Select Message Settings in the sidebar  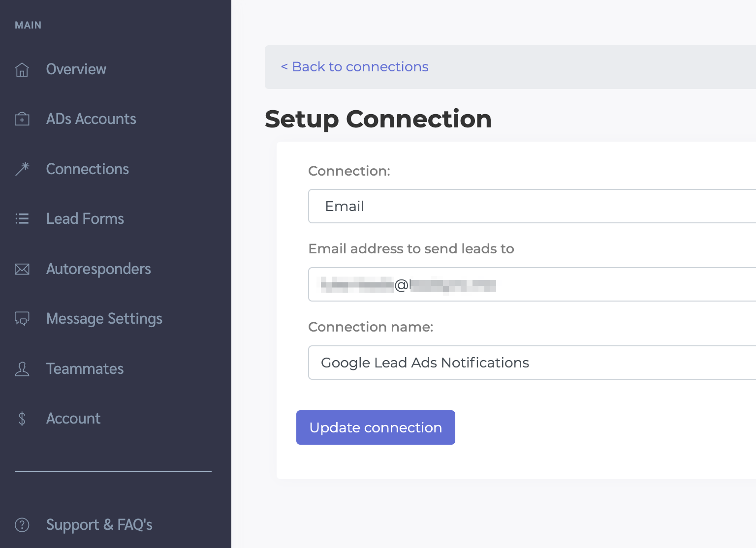point(104,319)
